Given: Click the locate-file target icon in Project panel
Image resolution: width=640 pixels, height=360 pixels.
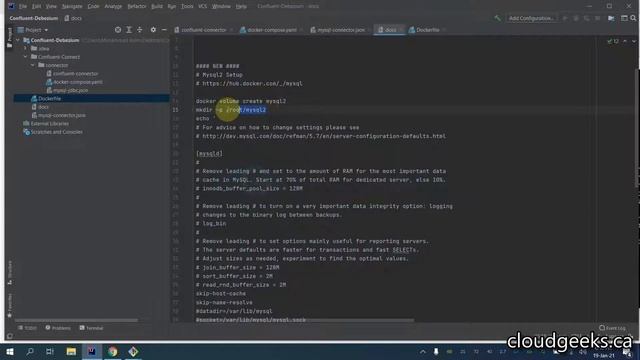Looking at the screenshot, I should (118, 30).
